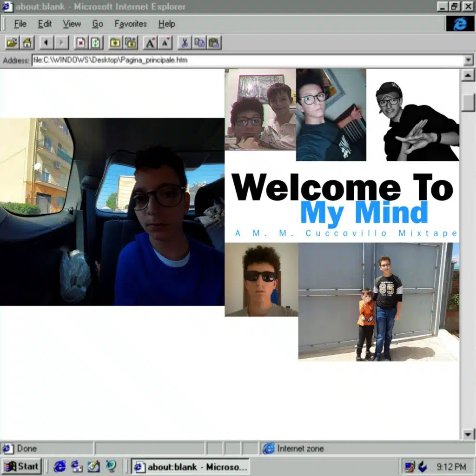Click the "A M. M. Cuccovillo Mixtape" subtitle

(346, 233)
